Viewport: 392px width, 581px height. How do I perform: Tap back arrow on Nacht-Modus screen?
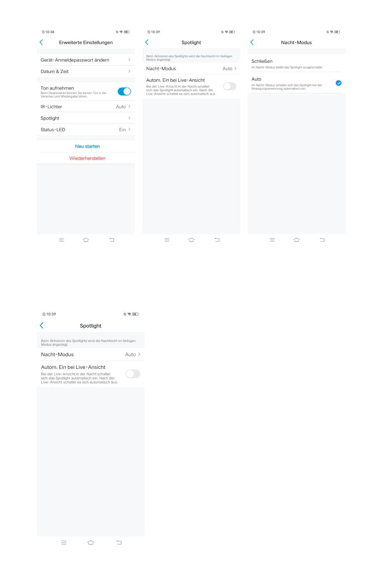(252, 42)
